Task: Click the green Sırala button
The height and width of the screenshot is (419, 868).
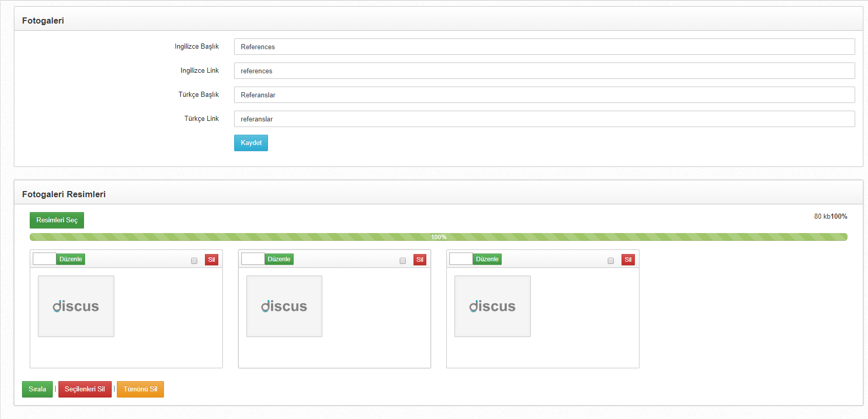Action: (x=37, y=389)
